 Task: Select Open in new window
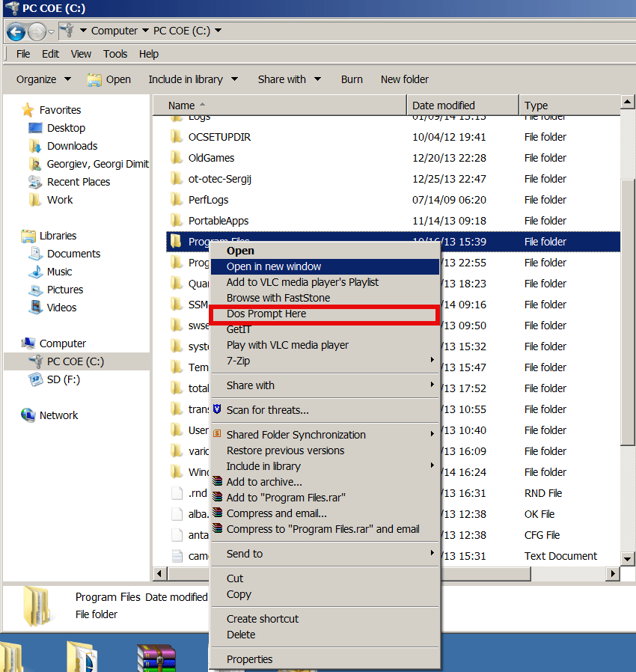click(x=325, y=266)
